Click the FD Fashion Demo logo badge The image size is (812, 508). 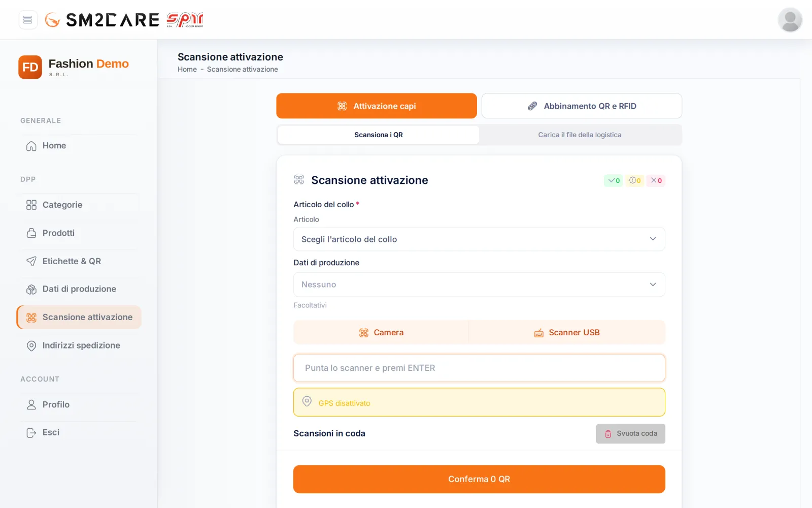point(30,67)
